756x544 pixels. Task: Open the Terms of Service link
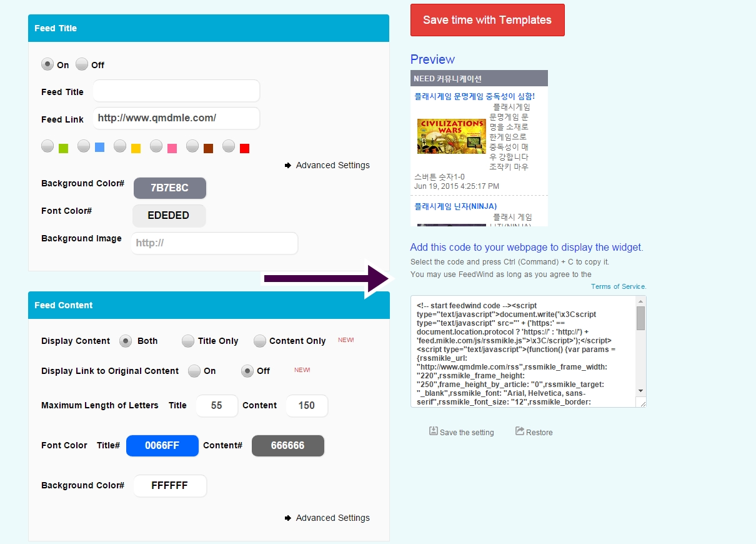[x=618, y=286]
